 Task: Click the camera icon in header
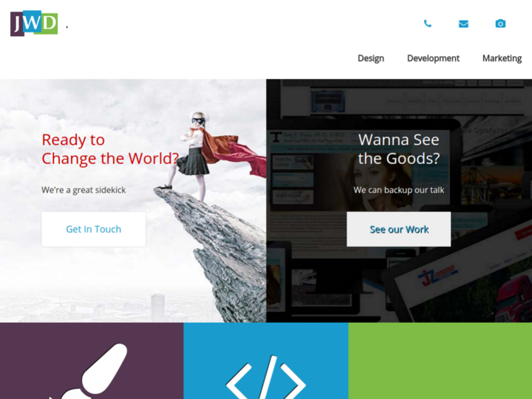coord(500,24)
